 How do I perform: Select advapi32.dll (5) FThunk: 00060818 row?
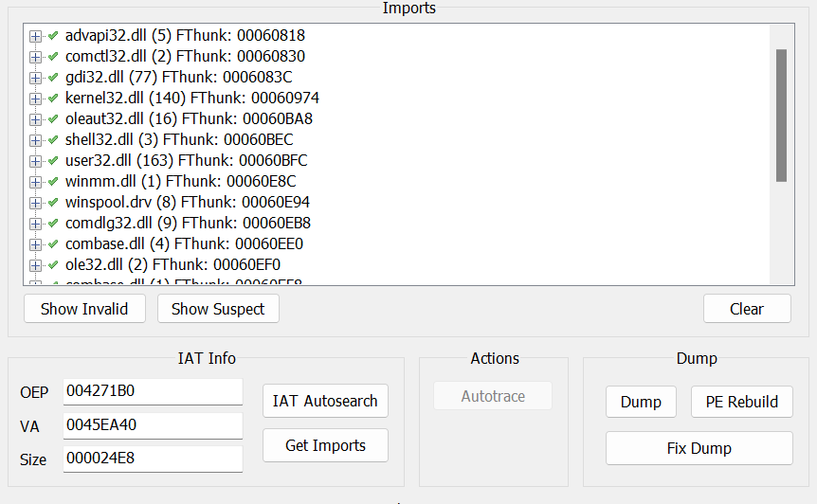click(185, 35)
